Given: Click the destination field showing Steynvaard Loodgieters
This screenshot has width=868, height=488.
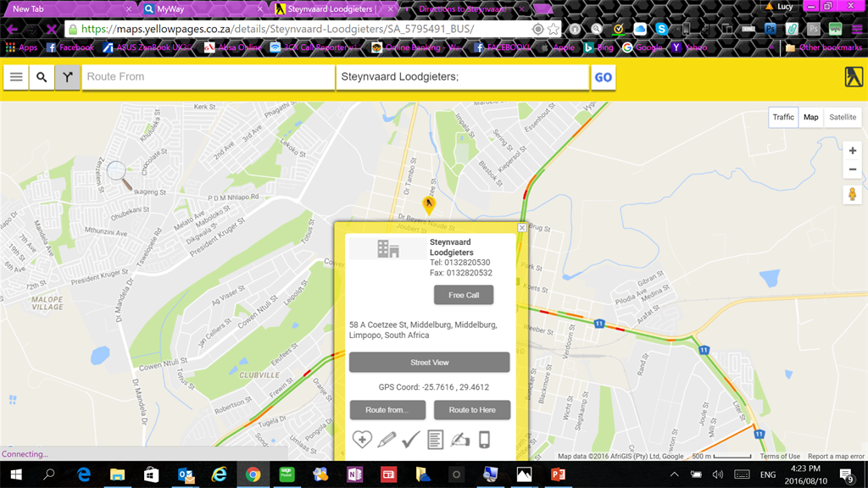Looking at the screenshot, I should click(x=462, y=77).
